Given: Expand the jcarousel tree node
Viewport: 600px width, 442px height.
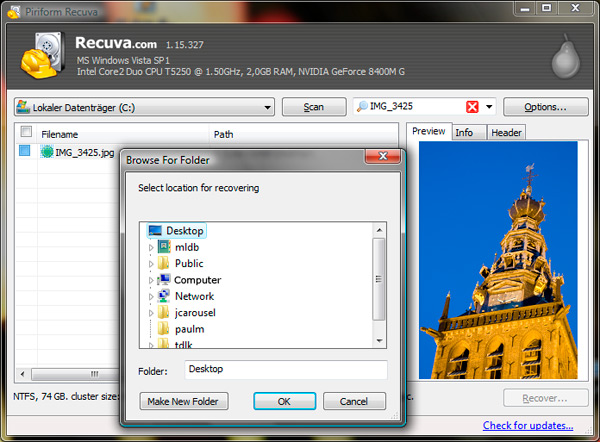Looking at the screenshot, I should coord(151,313).
